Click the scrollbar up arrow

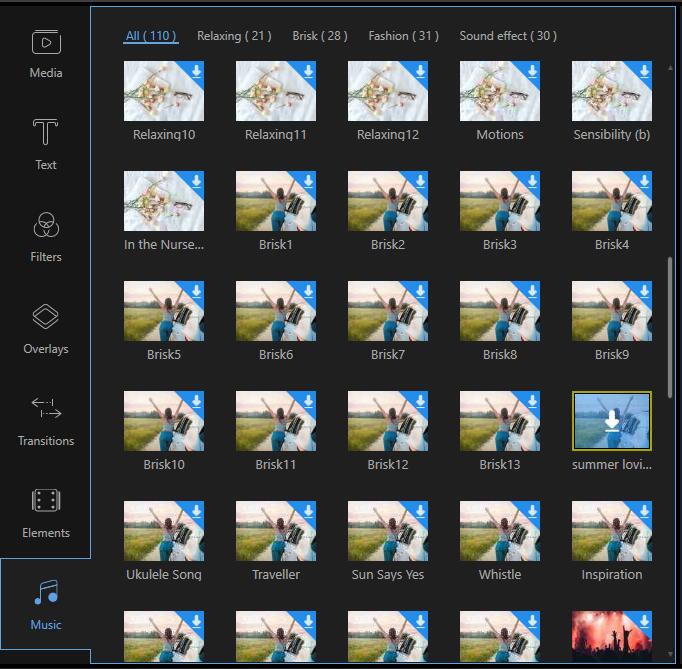click(670, 68)
